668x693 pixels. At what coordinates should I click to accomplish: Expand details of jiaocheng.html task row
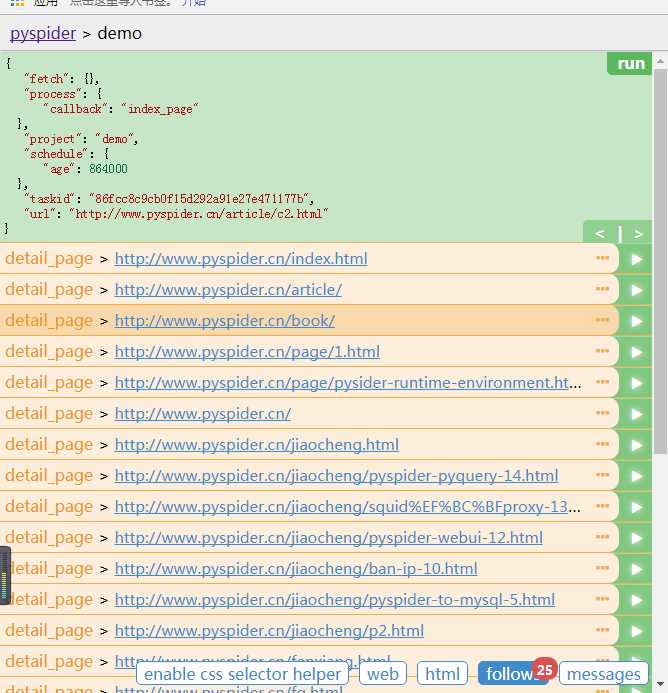(x=602, y=443)
